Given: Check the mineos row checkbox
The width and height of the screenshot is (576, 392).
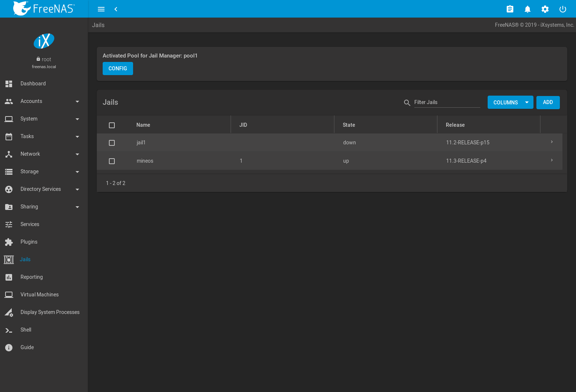Looking at the screenshot, I should 112,161.
